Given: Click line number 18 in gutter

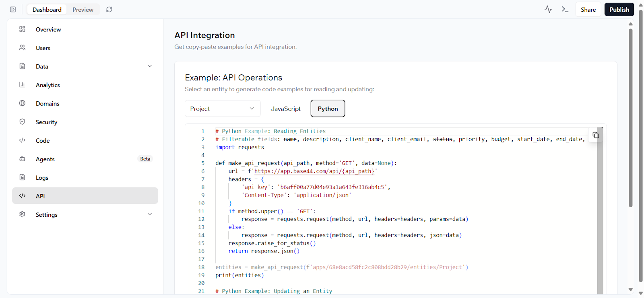Looking at the screenshot, I should 201,267.
